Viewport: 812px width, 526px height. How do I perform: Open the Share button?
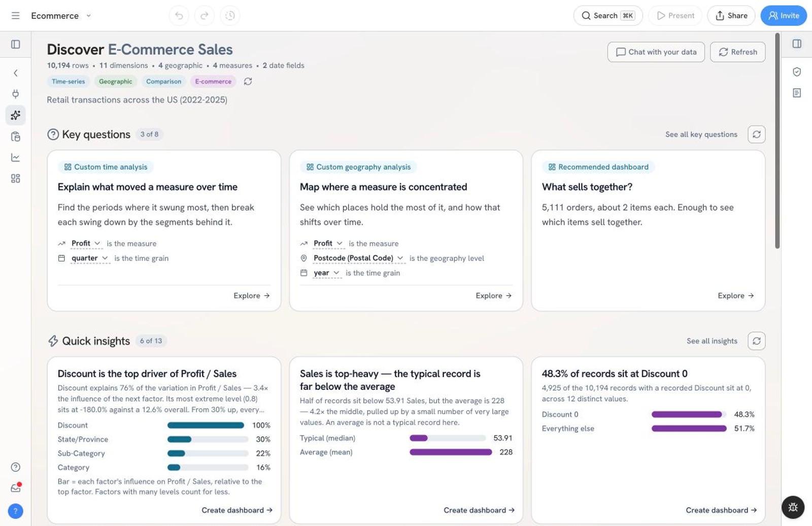pyautogui.click(x=731, y=16)
